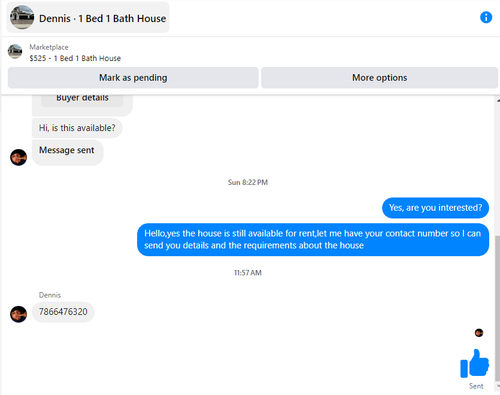Open Dennis's avatar beside phone number message

tap(18, 314)
